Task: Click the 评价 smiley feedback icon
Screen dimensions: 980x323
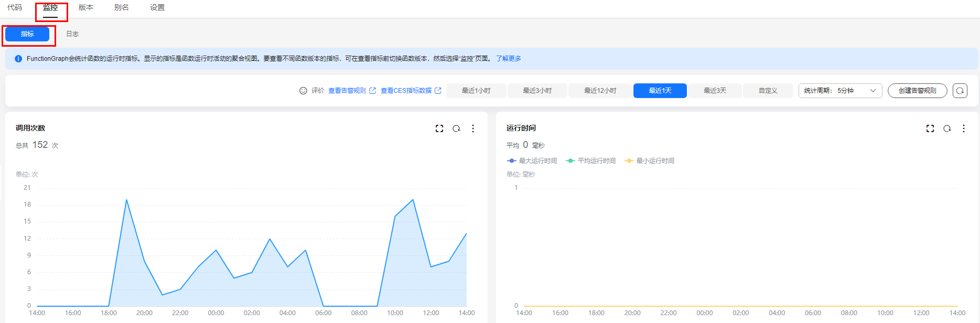Action: pos(303,91)
